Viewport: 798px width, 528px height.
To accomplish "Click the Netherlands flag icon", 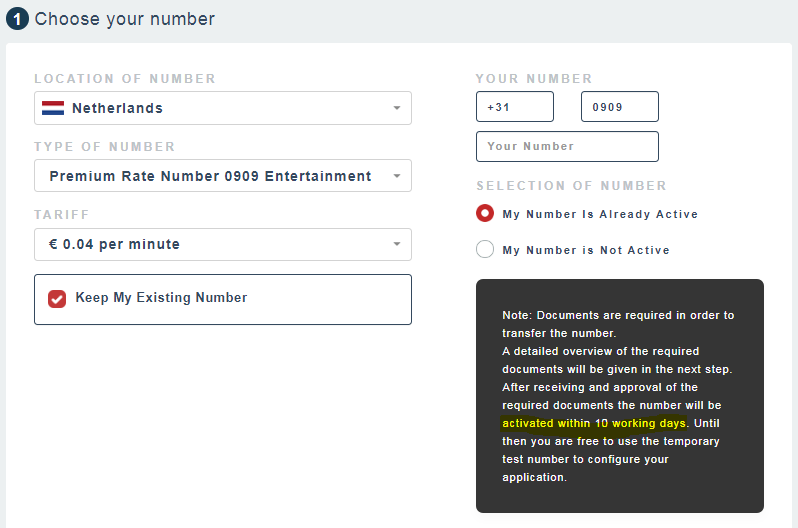I will (53, 108).
